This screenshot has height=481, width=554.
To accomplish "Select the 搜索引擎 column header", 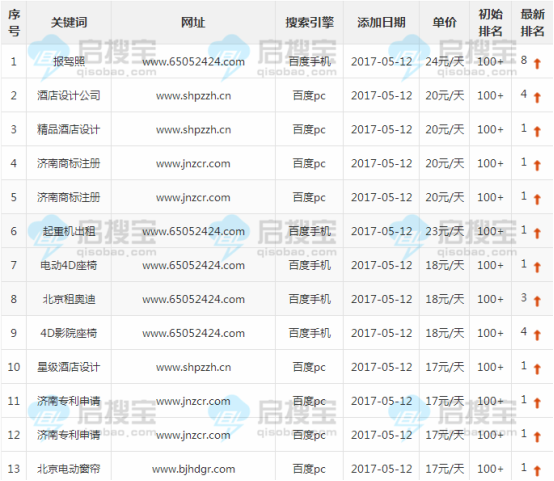I will point(310,23).
